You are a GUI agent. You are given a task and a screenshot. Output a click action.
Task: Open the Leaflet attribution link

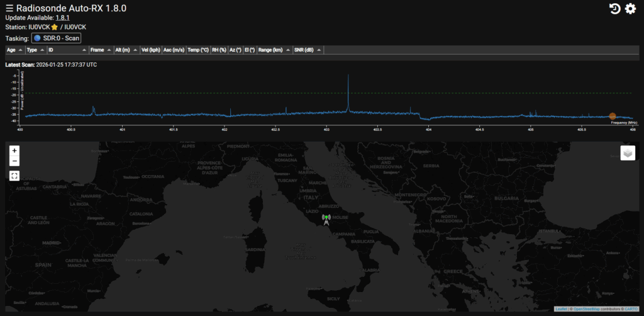561,309
